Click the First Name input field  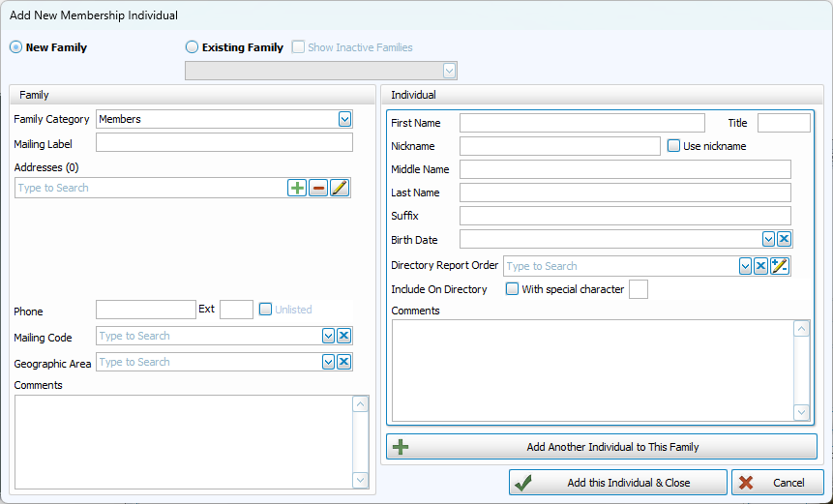[x=581, y=123]
